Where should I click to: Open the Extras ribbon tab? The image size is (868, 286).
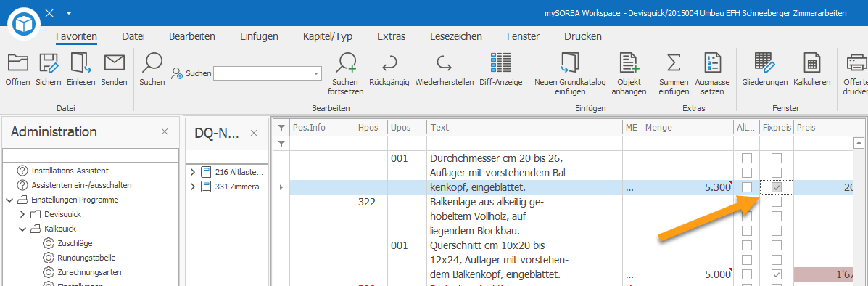pyautogui.click(x=392, y=36)
